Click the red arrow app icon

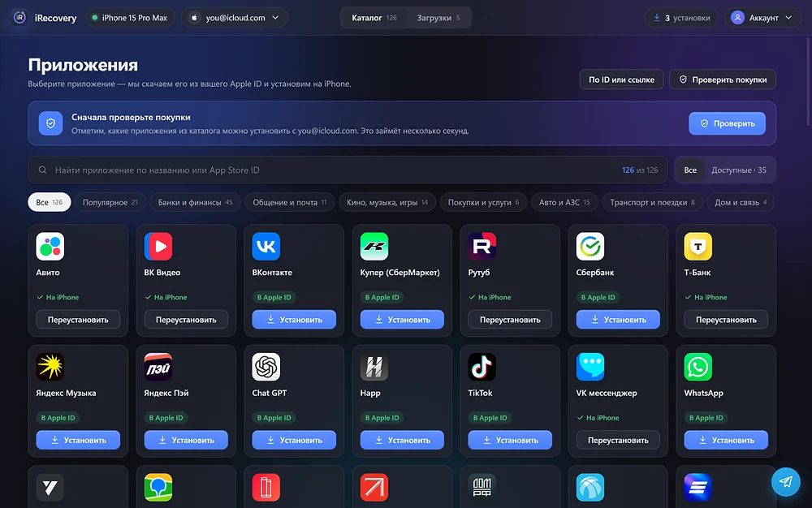pos(374,488)
